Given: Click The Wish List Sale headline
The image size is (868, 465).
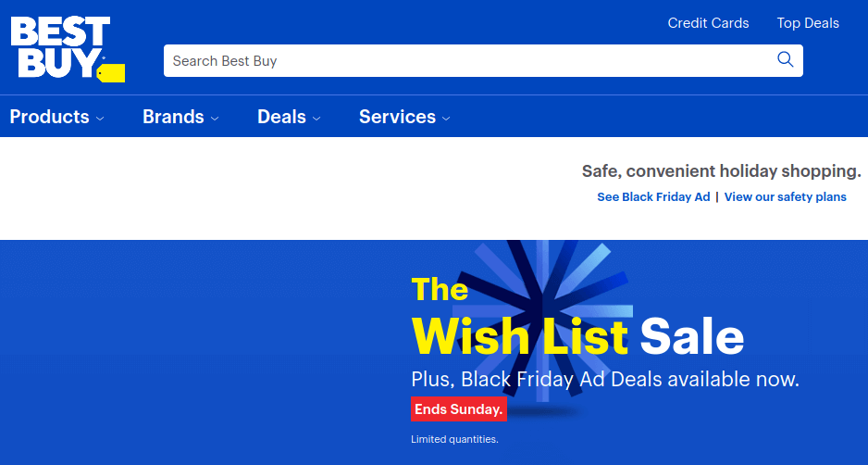Looking at the screenshot, I should click(x=577, y=317).
